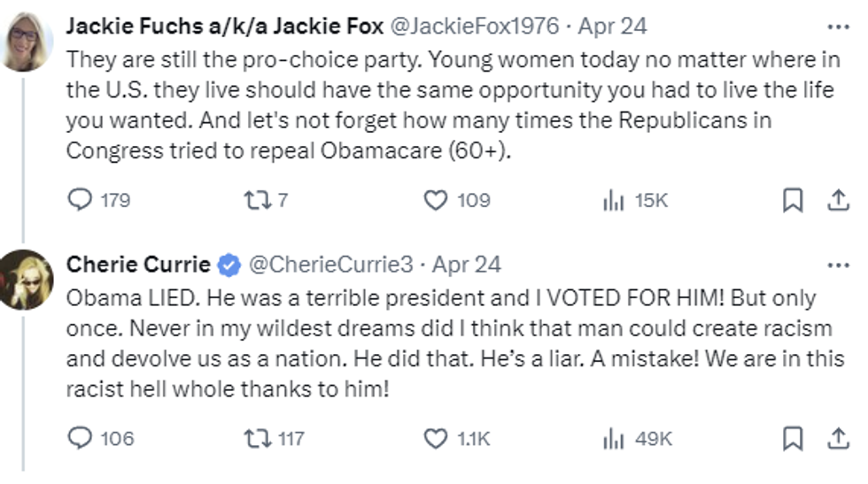Viewport: 868px width, 484px height.
Task: Bookmark Cherie Currie's tweet
Action: (793, 438)
